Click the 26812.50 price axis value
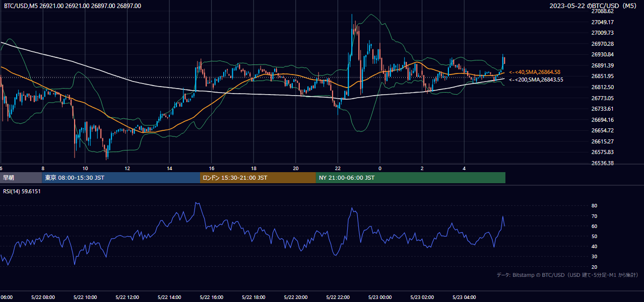Screen dimensions: 644x302 click(603, 87)
